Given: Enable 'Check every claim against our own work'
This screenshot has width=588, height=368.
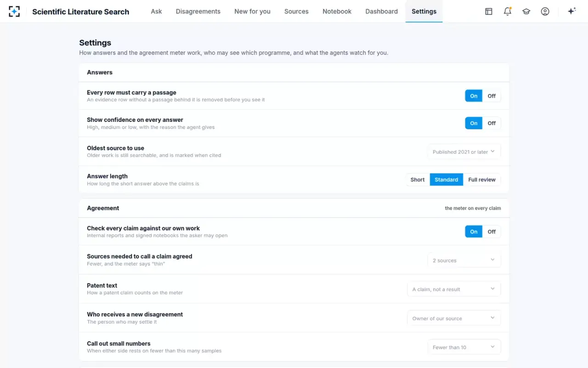Looking at the screenshot, I should point(474,232).
